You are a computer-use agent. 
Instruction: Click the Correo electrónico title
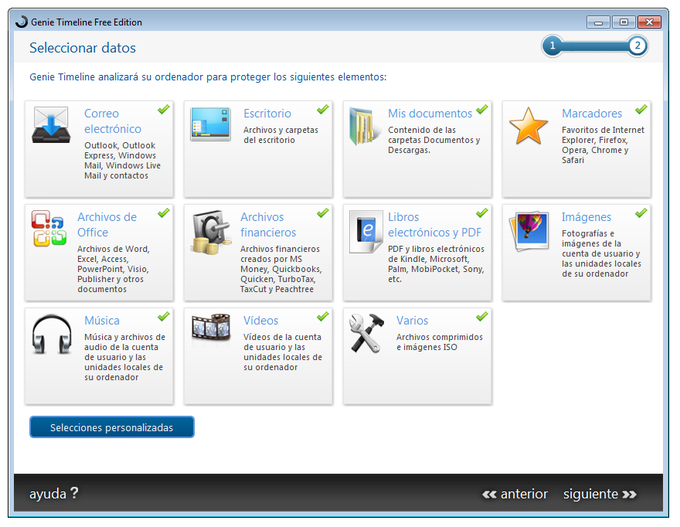(113, 121)
